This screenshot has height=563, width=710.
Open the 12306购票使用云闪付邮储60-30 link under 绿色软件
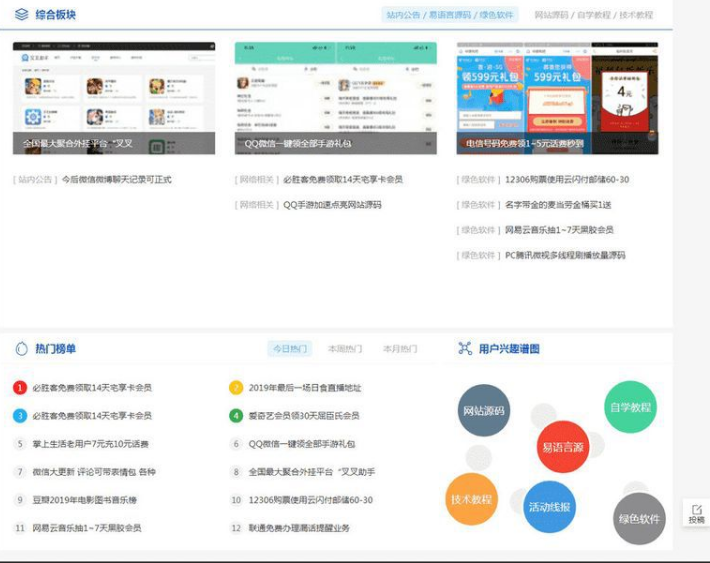[566, 180]
